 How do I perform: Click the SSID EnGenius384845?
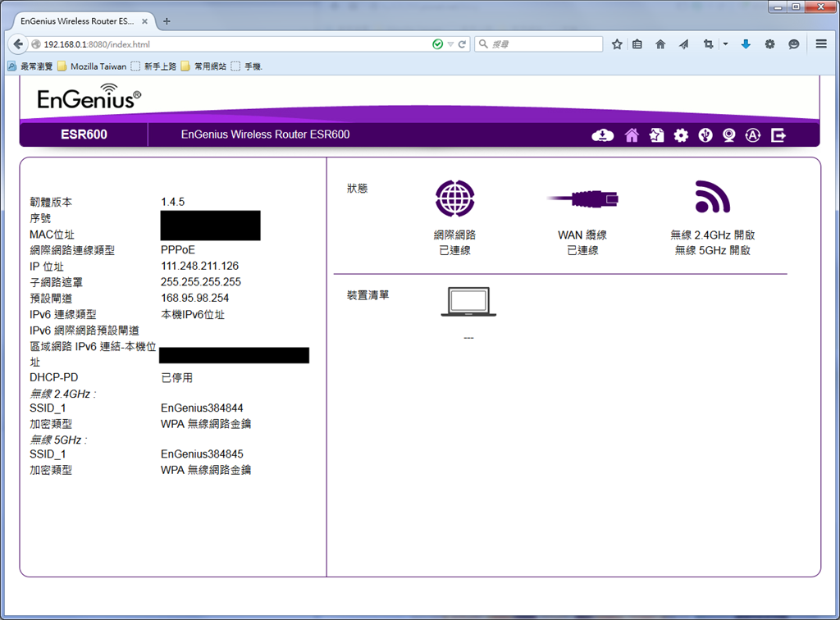click(x=202, y=454)
